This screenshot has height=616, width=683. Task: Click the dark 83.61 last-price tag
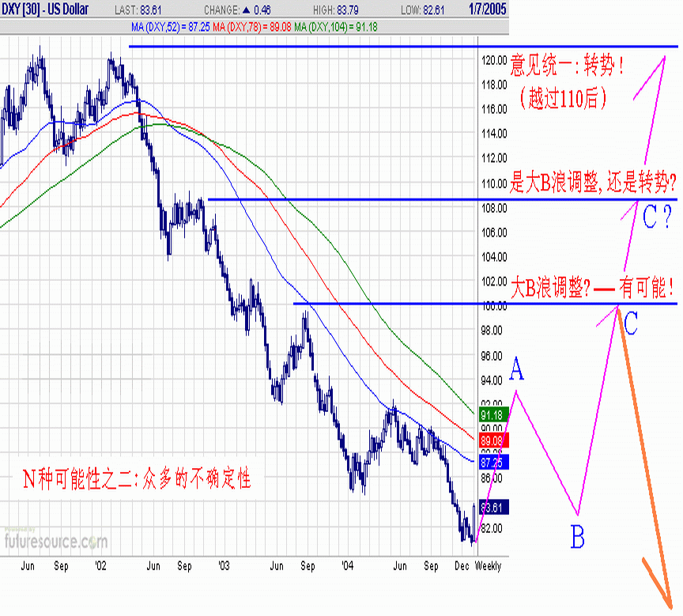[x=493, y=508]
